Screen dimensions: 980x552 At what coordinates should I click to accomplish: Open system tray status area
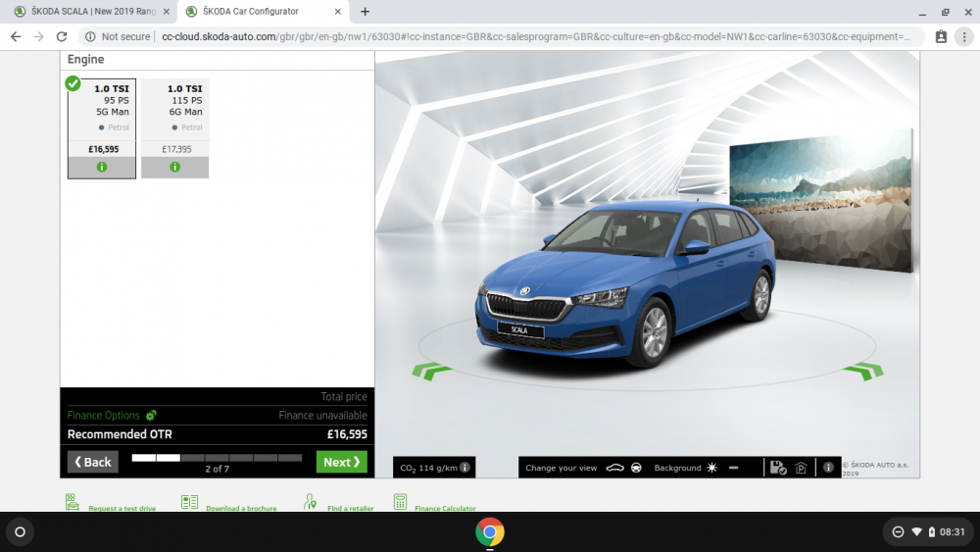point(928,532)
